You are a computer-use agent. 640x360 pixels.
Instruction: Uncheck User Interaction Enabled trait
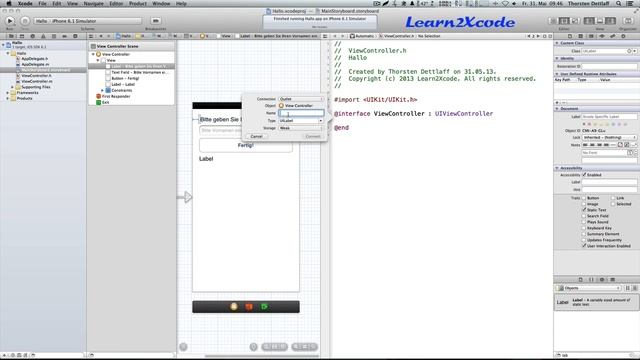pyautogui.click(x=584, y=246)
